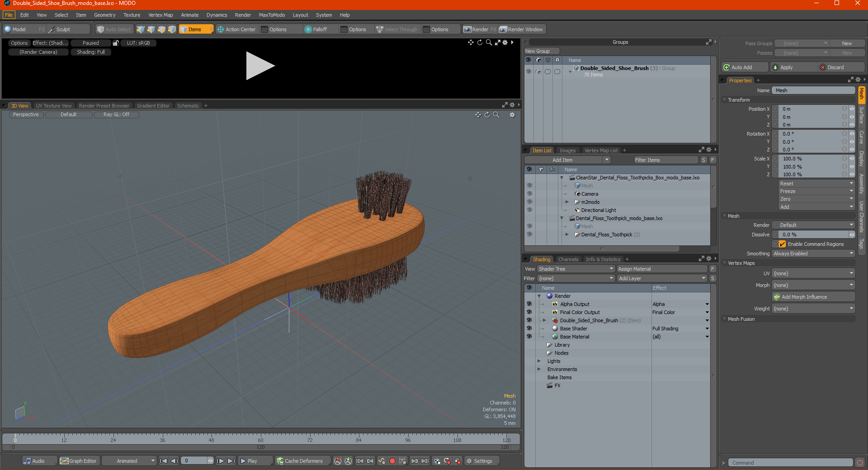Image resolution: width=868 pixels, height=470 pixels.
Task: Start the render preview play triangle
Action: [260, 66]
